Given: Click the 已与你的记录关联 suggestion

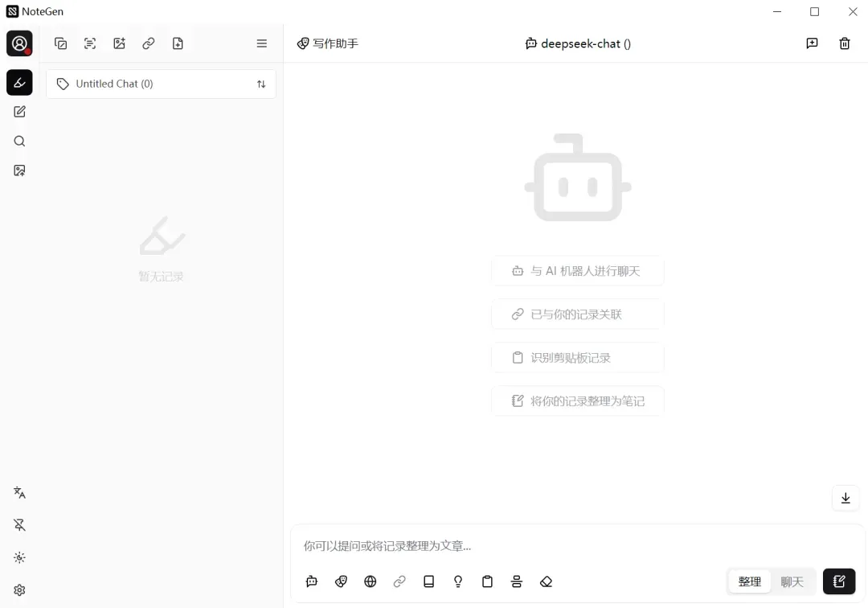Looking at the screenshot, I should coord(578,314).
